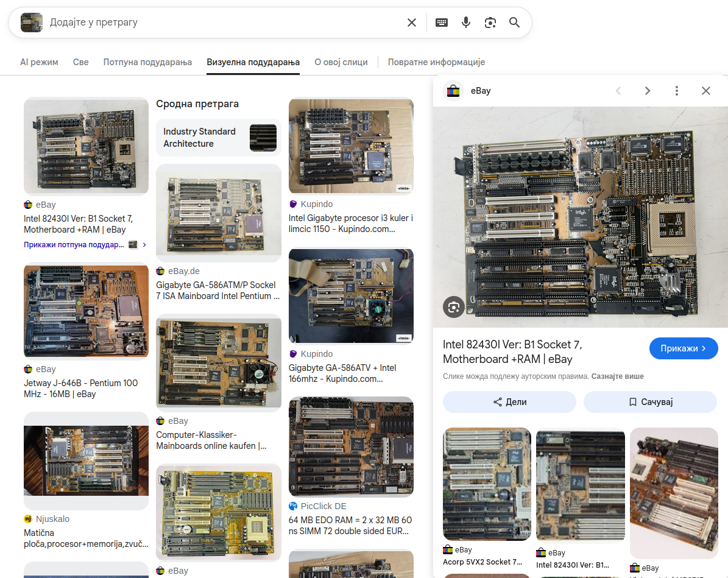Open the PicClick '64 MB EDO RAM' thumbnail
This screenshot has width=728, height=578.
click(351, 446)
